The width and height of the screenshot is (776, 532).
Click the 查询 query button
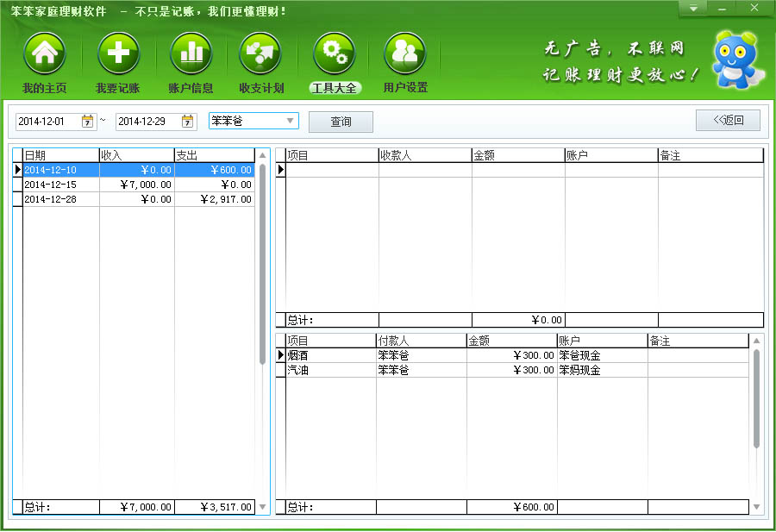(341, 122)
